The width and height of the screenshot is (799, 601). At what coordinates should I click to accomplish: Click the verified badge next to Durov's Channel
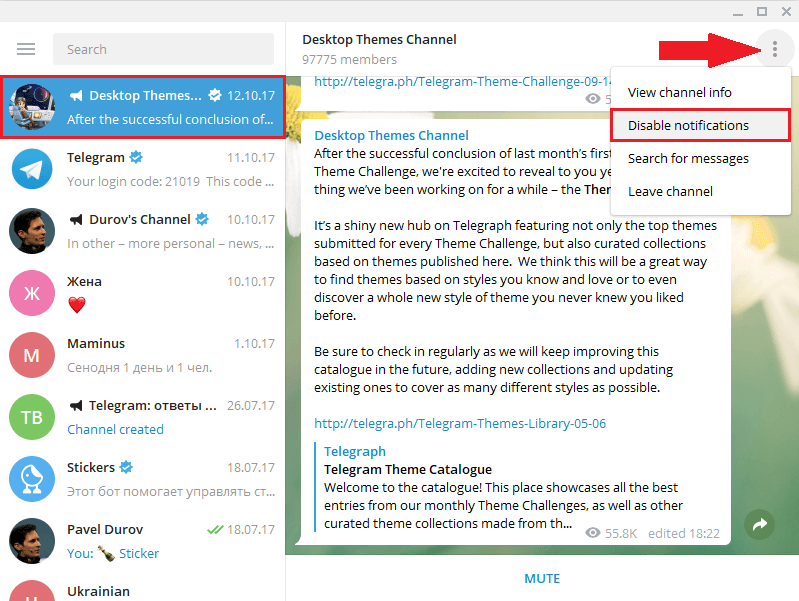pyautogui.click(x=202, y=219)
